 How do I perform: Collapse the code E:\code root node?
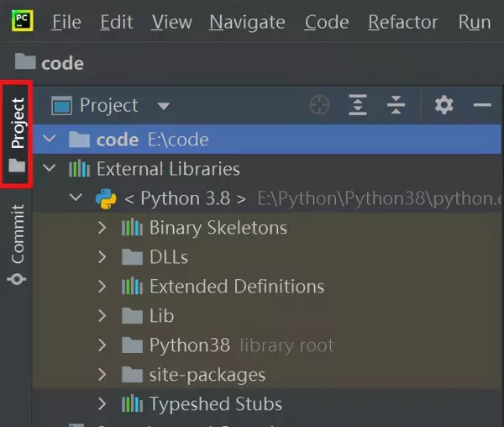pyautogui.click(x=50, y=139)
